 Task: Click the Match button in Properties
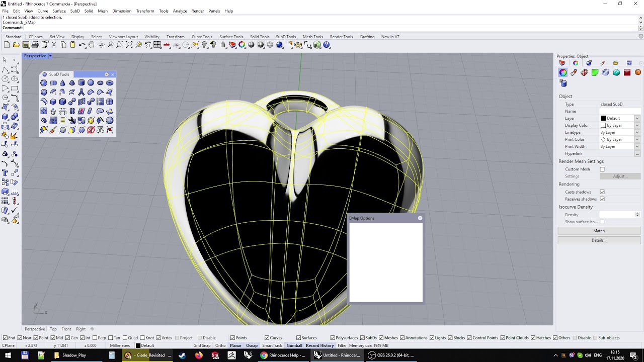tap(599, 231)
